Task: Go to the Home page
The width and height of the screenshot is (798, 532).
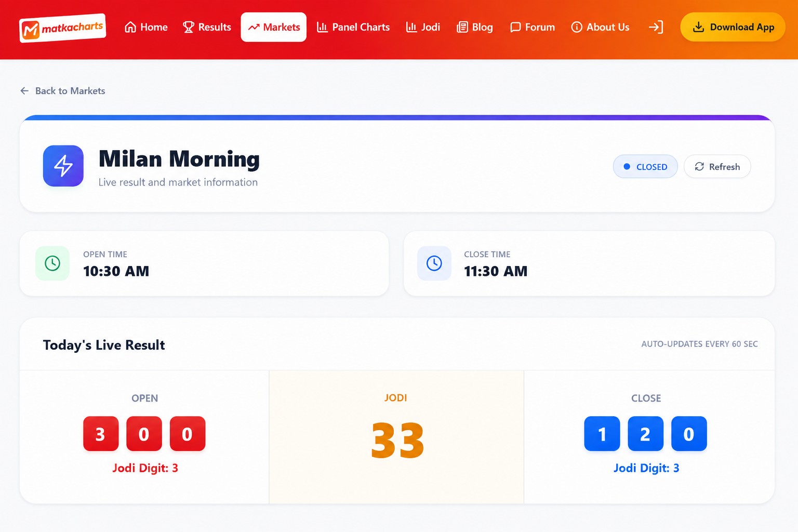Action: point(146,27)
